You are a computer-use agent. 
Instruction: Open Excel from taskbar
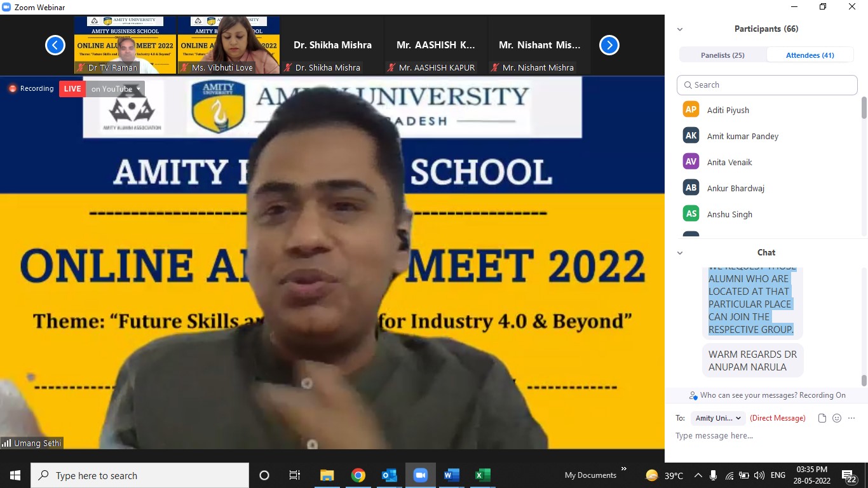pos(482,475)
